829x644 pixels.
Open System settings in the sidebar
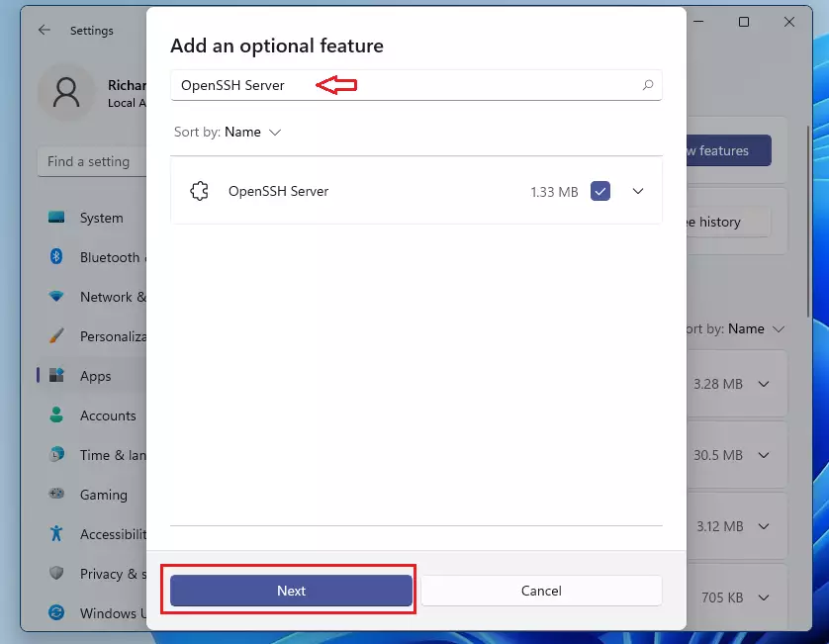click(x=92, y=218)
